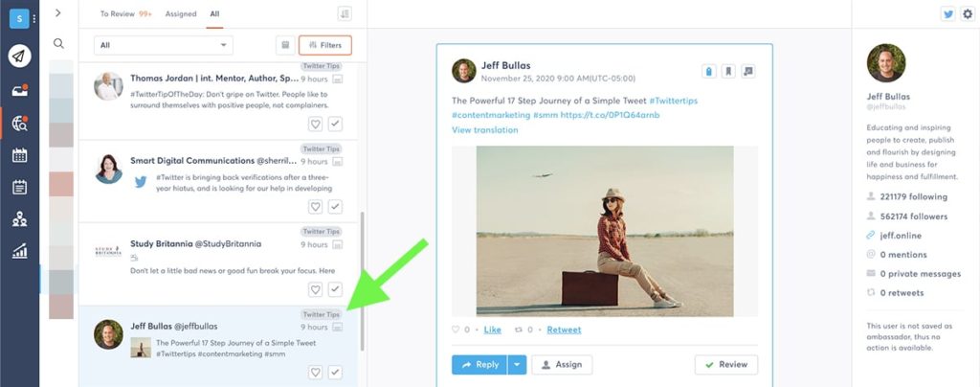Open the All dropdown filter
Viewport: 980px width, 387px height.
click(163, 45)
